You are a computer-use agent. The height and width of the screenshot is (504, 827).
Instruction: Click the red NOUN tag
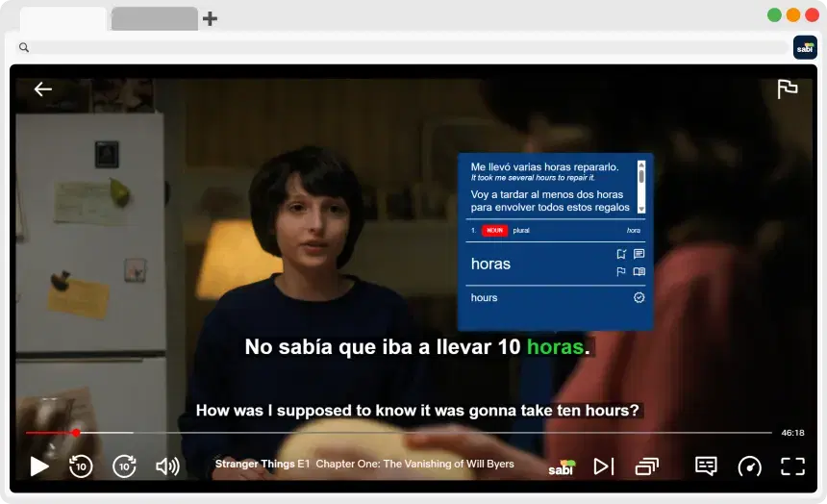(494, 231)
